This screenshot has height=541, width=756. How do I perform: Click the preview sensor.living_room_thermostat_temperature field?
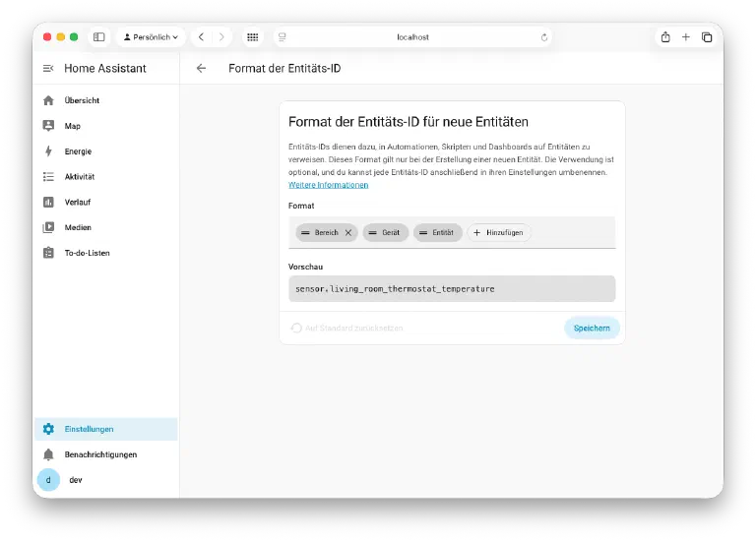point(452,289)
